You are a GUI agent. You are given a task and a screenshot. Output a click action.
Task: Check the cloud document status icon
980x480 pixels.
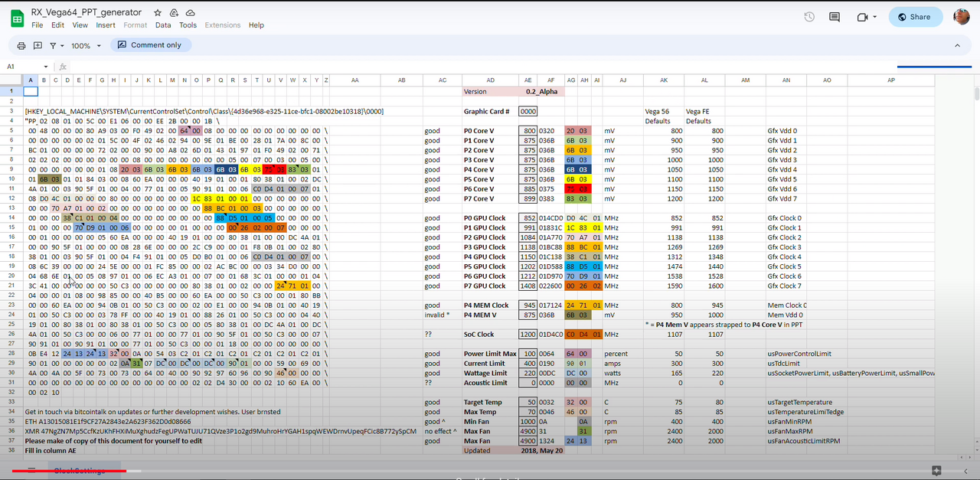[x=190, y=13]
